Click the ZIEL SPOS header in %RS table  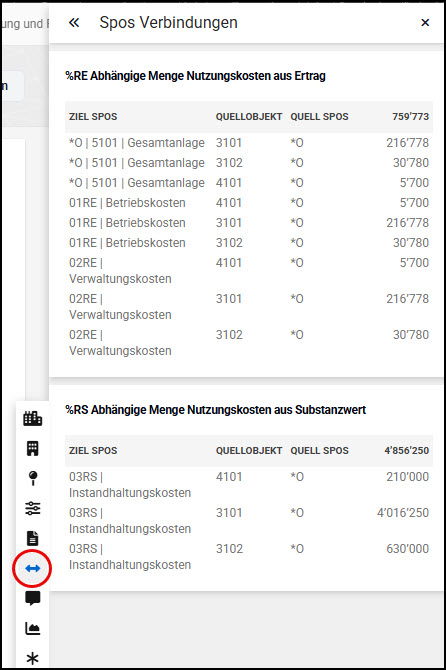(x=93, y=451)
